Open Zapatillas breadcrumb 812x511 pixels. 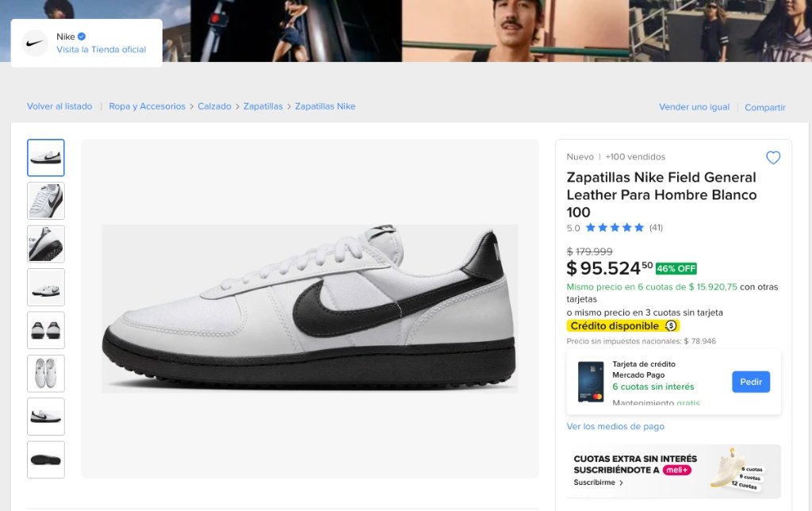(263, 106)
